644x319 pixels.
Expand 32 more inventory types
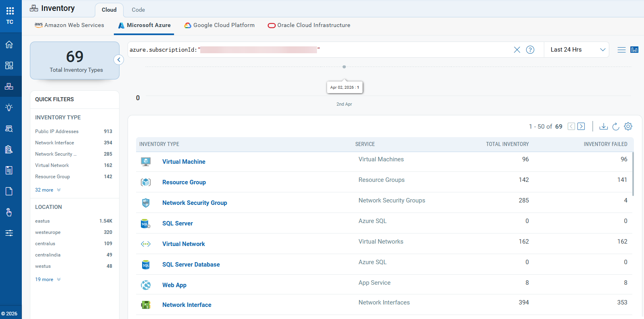[48, 190]
